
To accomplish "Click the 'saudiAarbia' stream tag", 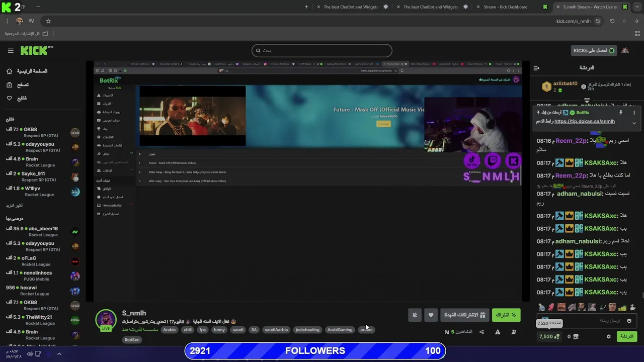I will [276, 330].
